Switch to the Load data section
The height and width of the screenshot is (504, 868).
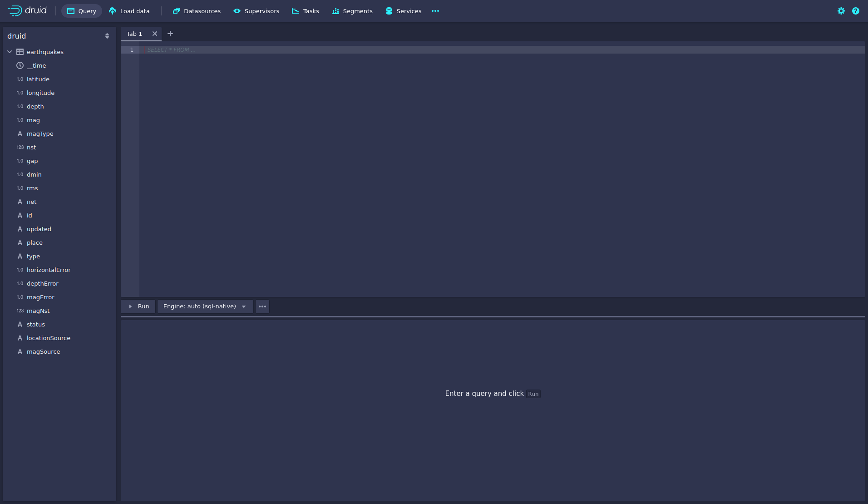pyautogui.click(x=129, y=11)
